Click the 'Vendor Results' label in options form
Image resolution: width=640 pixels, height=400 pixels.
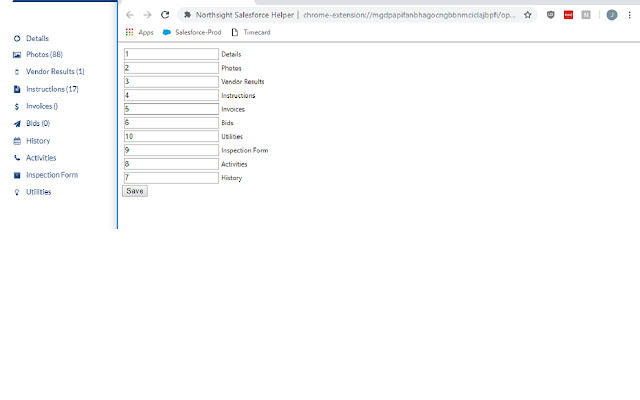pos(242,82)
